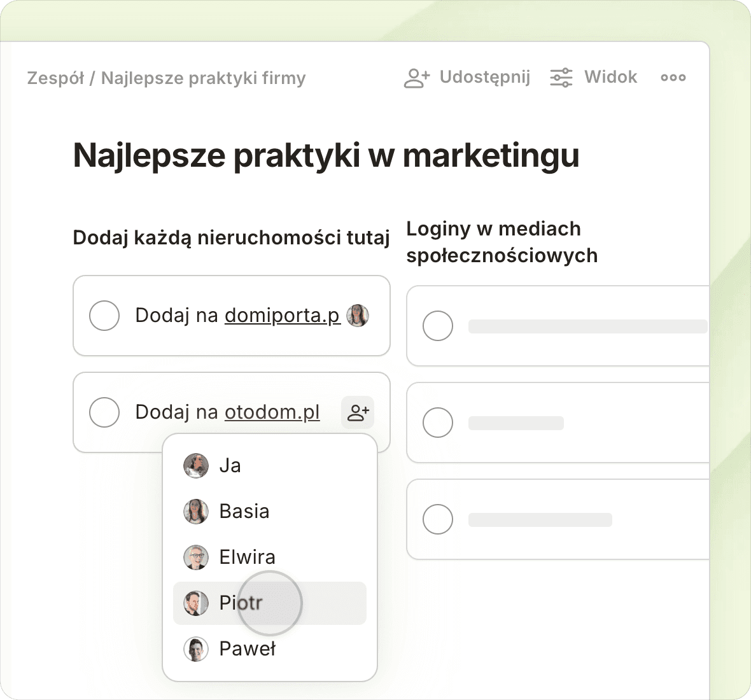Go to 'Zespół' in the breadcrumb
751x700 pixels.
click(x=55, y=78)
